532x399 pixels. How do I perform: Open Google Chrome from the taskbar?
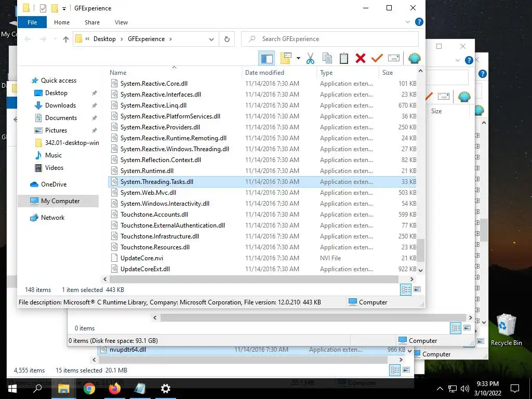click(89, 389)
